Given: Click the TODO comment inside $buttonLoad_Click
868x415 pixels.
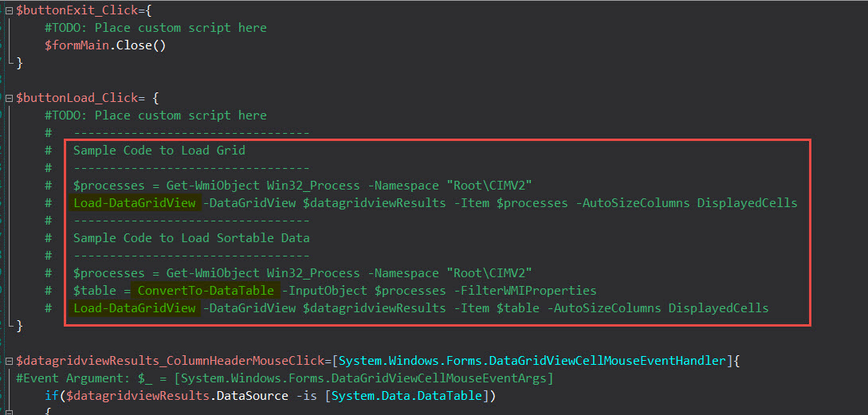Looking at the screenshot, I should pos(155,115).
